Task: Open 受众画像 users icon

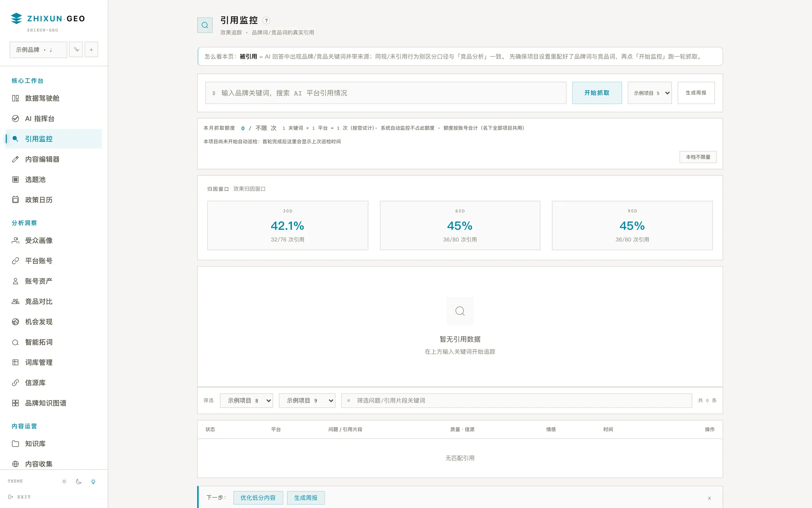Action: click(15, 240)
